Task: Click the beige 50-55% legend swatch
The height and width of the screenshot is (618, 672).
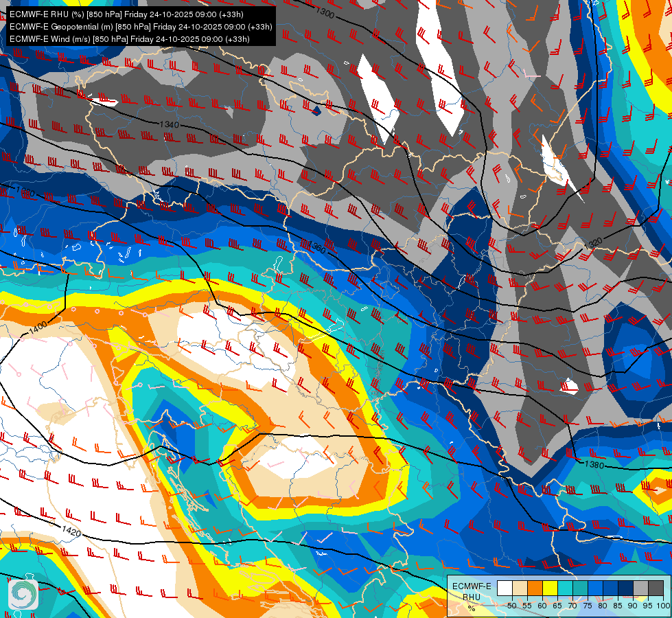Action: [520, 588]
